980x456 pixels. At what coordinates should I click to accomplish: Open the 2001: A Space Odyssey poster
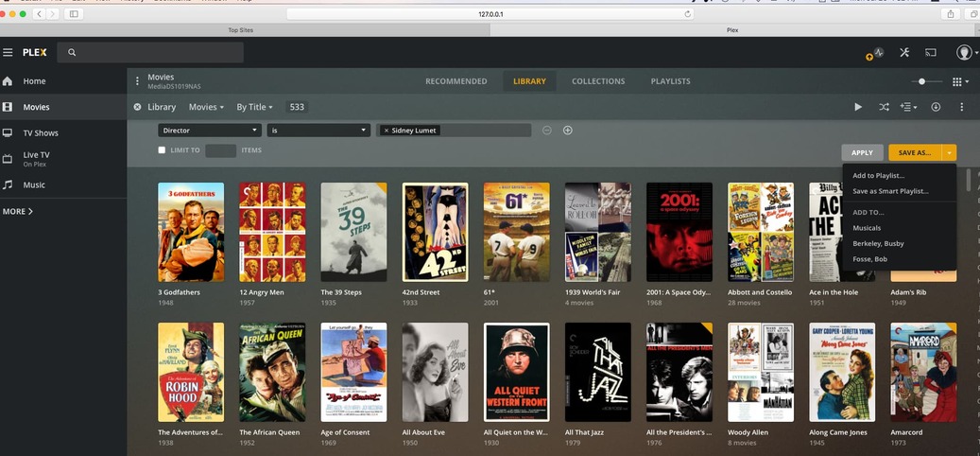click(679, 232)
